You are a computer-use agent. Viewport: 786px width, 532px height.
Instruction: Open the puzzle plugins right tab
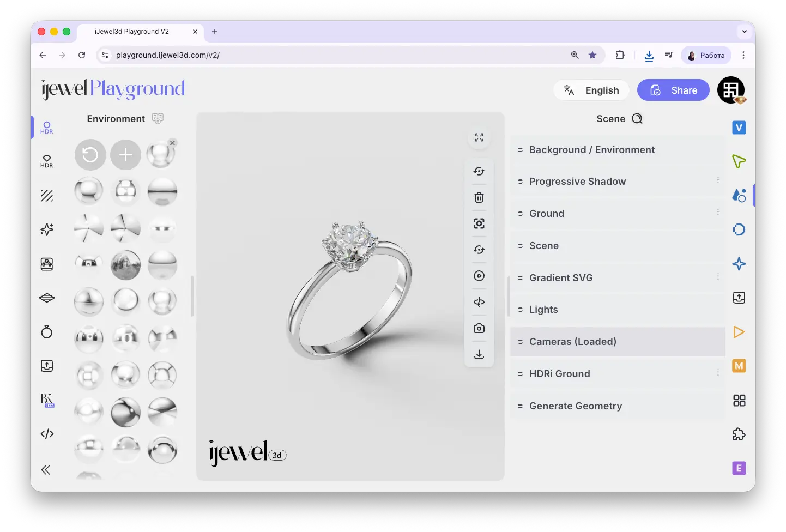pos(739,434)
